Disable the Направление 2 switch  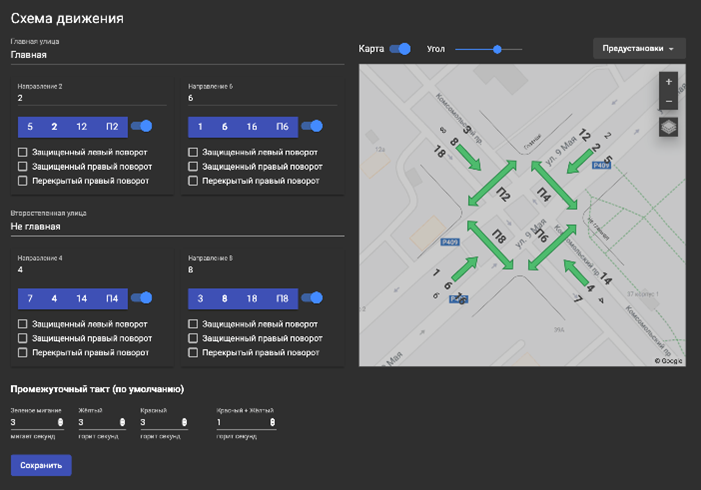click(143, 126)
